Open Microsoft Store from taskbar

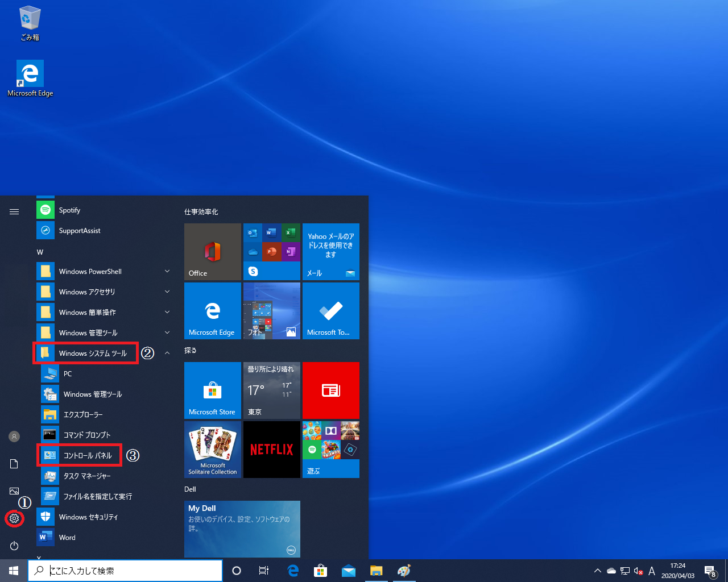pyautogui.click(x=321, y=571)
